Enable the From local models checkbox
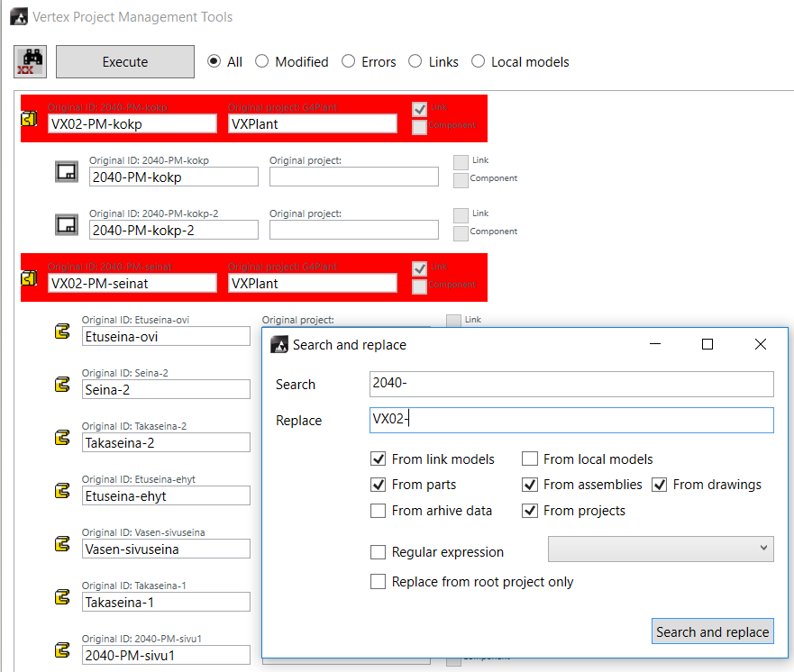Viewport: 794px width, 672px height. click(x=530, y=459)
